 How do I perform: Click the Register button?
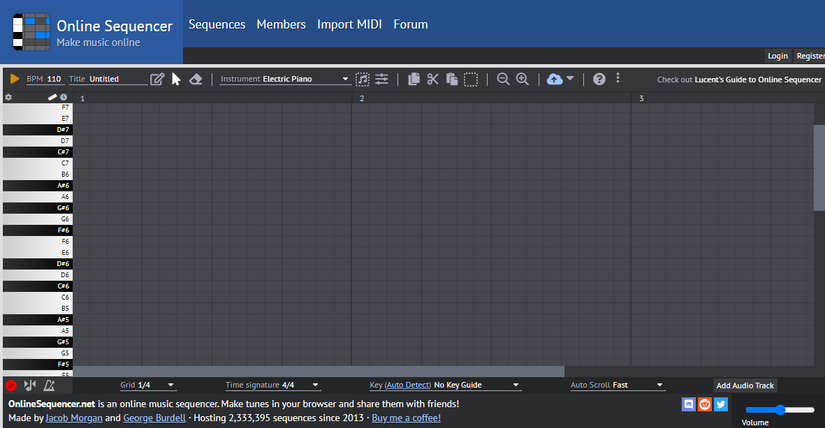(x=809, y=56)
